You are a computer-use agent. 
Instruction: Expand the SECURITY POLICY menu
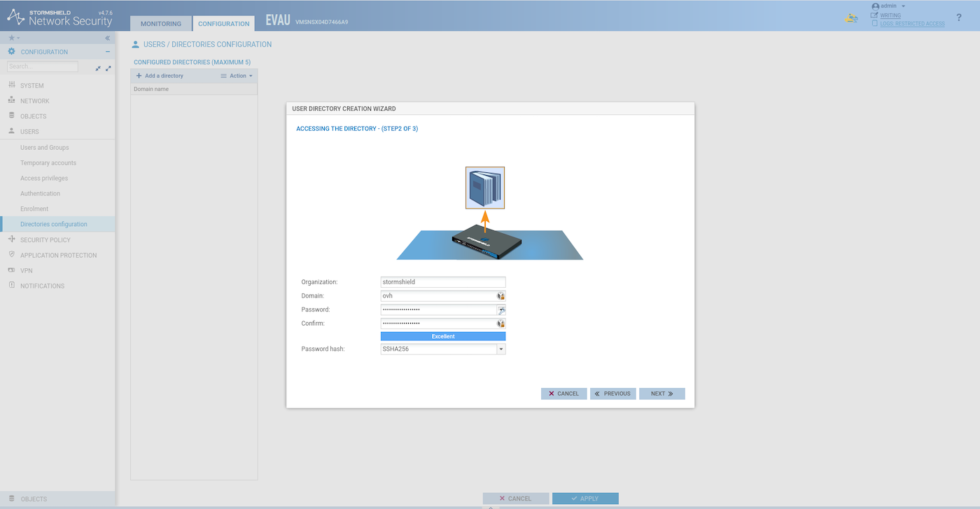click(45, 240)
